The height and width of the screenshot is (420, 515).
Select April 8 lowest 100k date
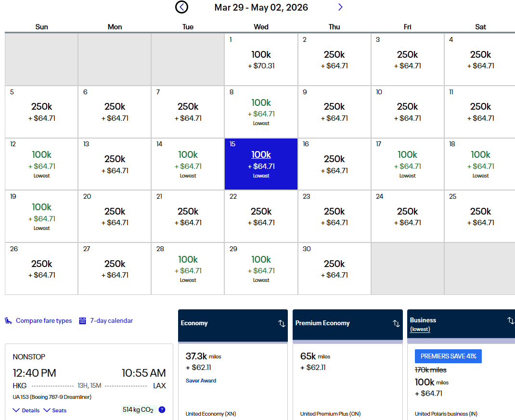click(261, 112)
